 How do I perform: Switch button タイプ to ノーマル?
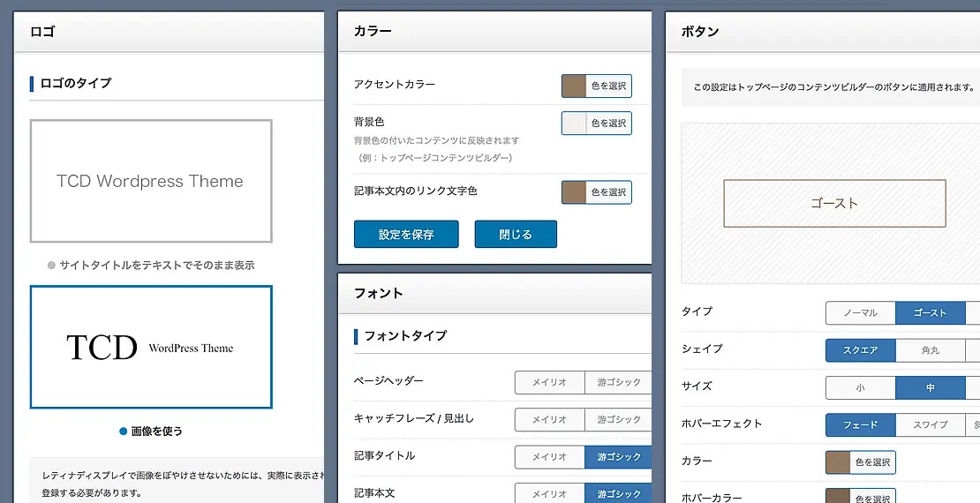(x=860, y=313)
